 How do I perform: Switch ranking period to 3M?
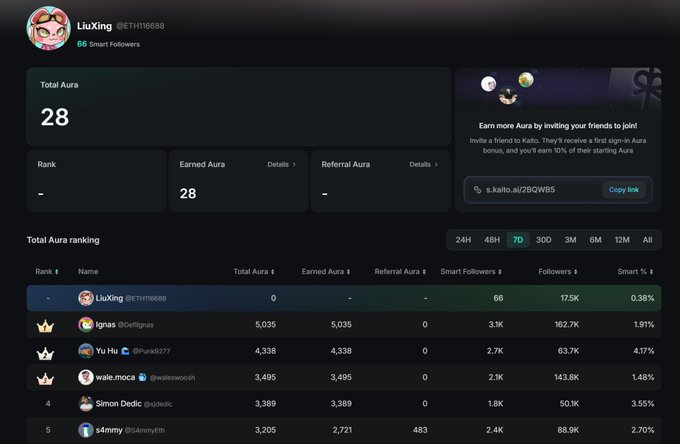pyautogui.click(x=570, y=240)
